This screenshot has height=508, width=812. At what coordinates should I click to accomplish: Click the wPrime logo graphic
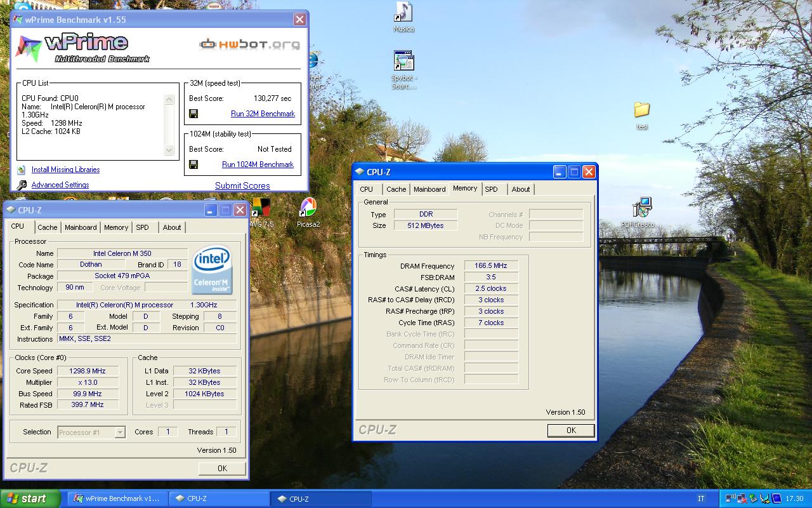(82, 48)
